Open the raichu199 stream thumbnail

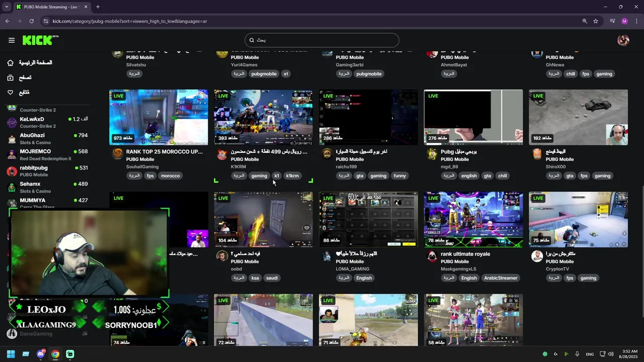(x=368, y=118)
